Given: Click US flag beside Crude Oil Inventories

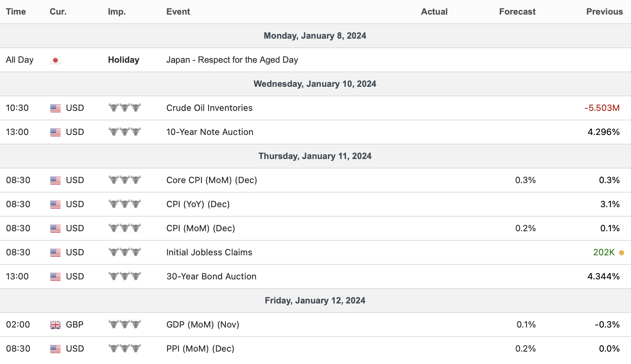Looking at the screenshot, I should click(x=55, y=108).
